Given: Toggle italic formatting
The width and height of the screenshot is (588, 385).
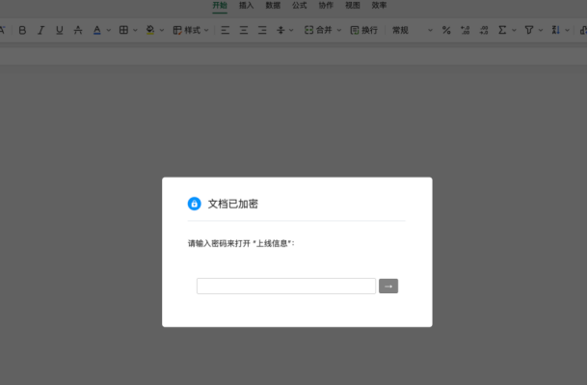Looking at the screenshot, I should (x=40, y=31).
